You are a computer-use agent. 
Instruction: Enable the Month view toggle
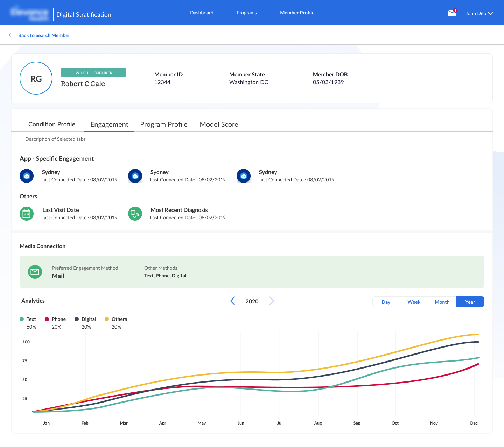(x=442, y=302)
